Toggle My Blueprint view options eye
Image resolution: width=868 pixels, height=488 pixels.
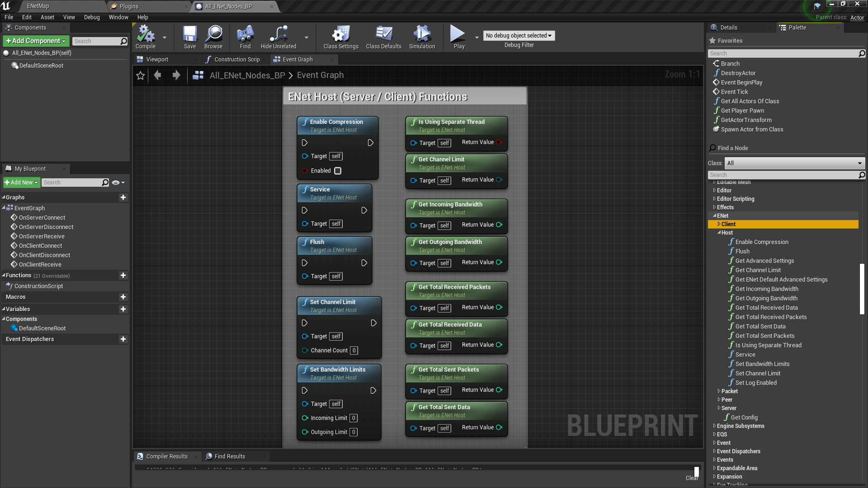point(118,183)
